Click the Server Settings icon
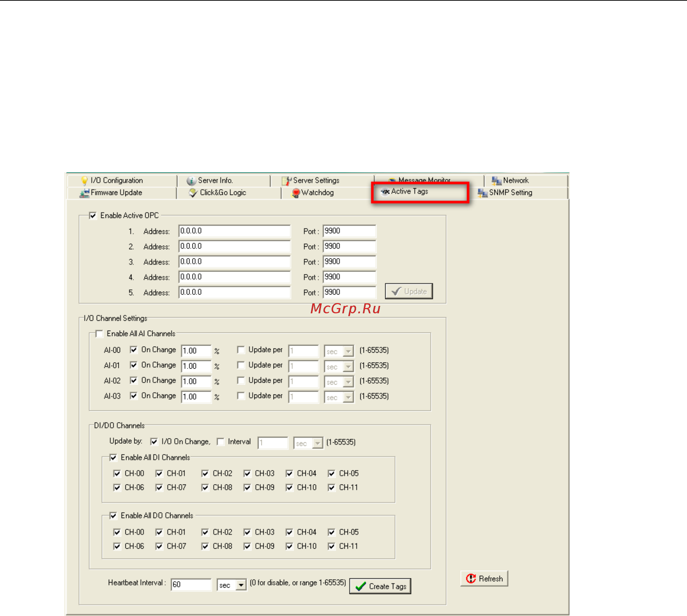 point(286,181)
